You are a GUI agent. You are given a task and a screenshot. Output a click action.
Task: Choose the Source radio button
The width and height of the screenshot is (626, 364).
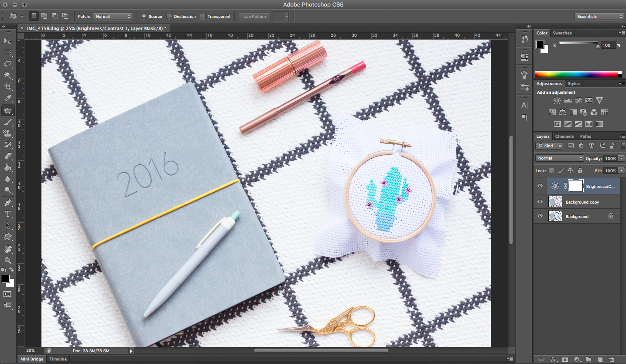pos(144,16)
